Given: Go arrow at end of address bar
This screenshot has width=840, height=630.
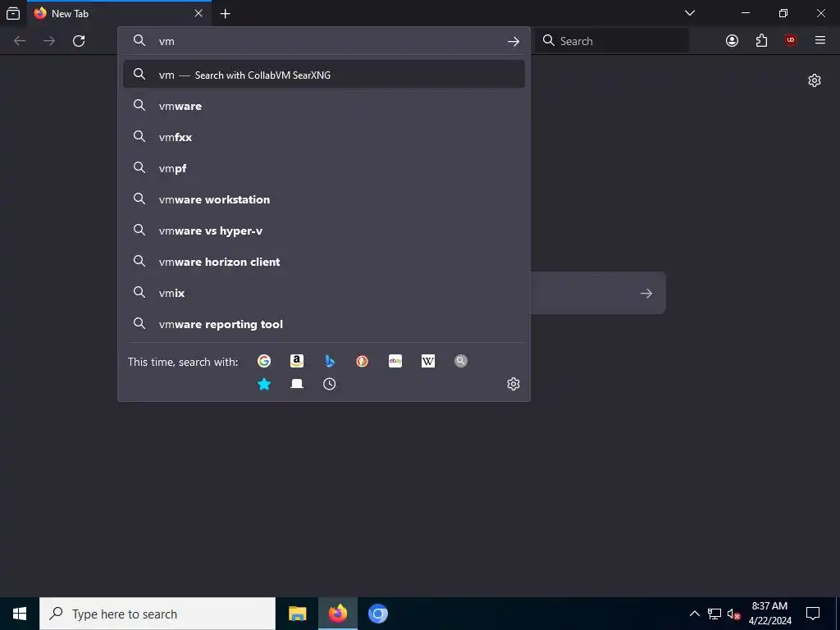Looking at the screenshot, I should (x=514, y=41).
